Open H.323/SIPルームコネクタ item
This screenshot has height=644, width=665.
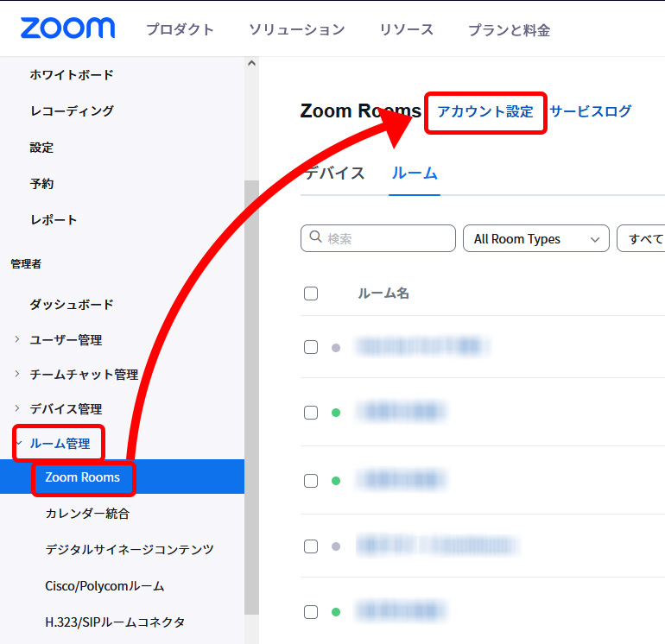click(115, 622)
